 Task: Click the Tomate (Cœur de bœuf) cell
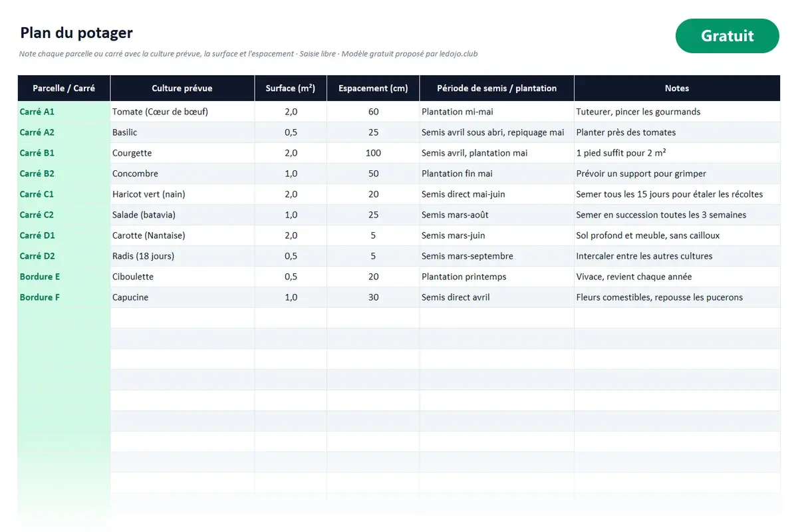pyautogui.click(x=182, y=112)
